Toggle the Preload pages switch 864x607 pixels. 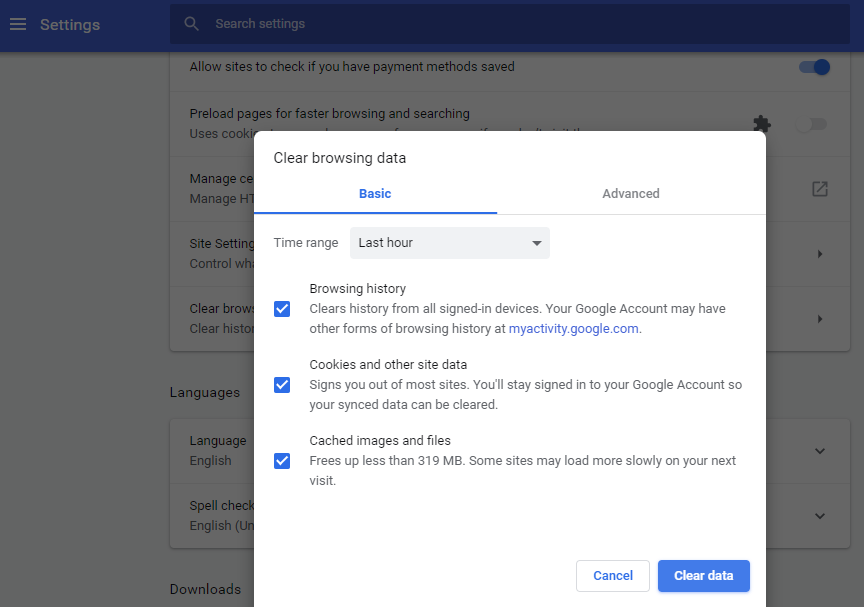click(x=812, y=124)
